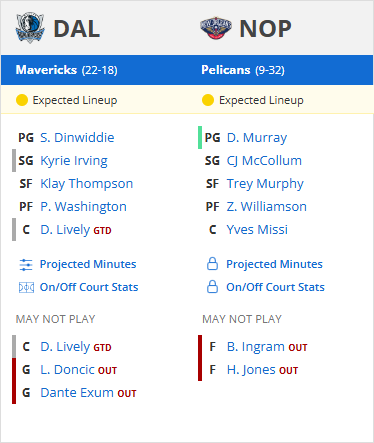Click the New Orleans Pelicans team logo
Viewport: 374px width, 443px height.
(216, 28)
